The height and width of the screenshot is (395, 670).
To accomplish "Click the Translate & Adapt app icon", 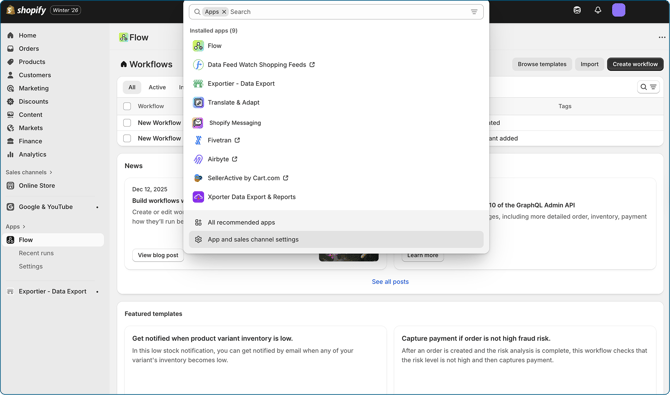I will click(198, 103).
